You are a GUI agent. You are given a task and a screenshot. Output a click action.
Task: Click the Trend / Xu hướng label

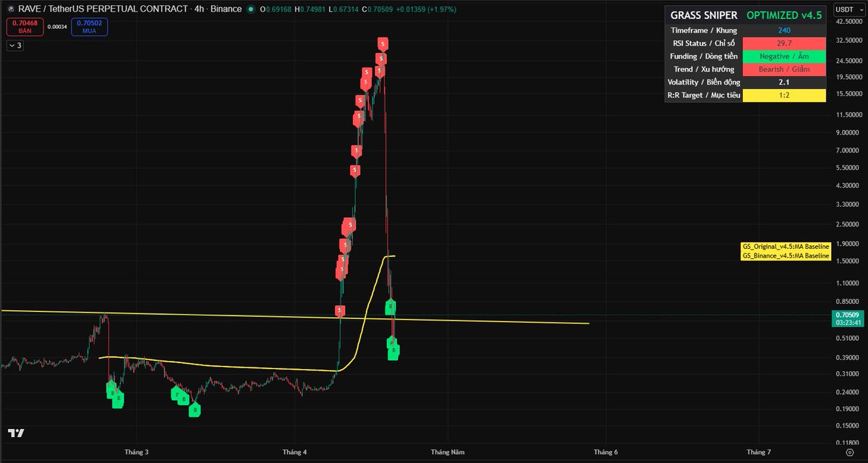tap(704, 69)
